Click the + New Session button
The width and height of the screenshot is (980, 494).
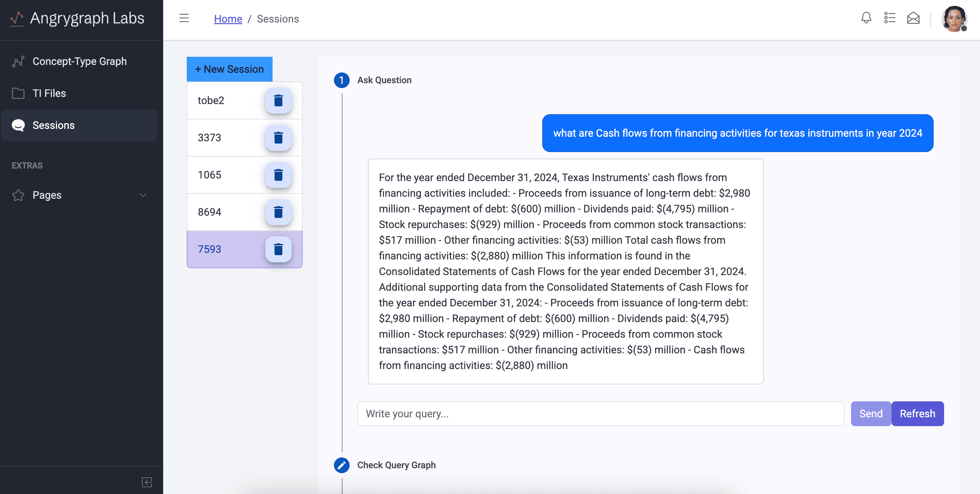229,69
